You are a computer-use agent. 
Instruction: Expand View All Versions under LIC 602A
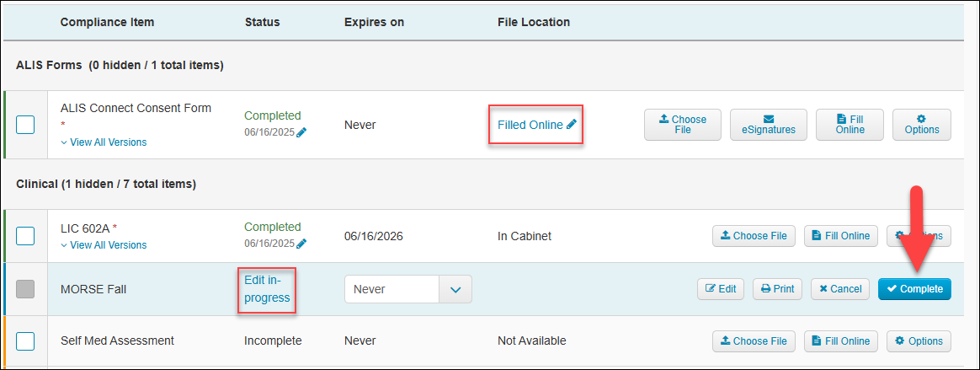pyautogui.click(x=104, y=244)
